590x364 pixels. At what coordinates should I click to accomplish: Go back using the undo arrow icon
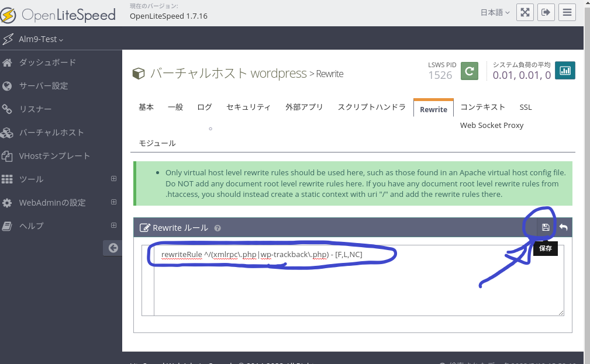tap(563, 227)
